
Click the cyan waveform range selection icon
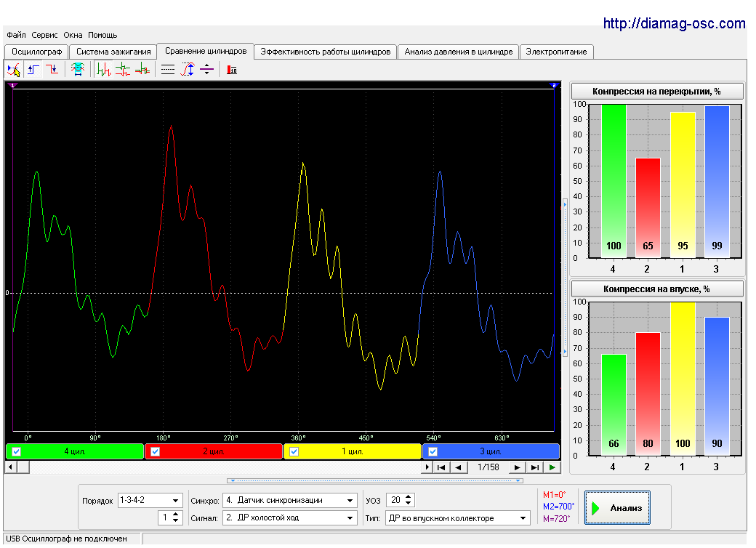click(x=77, y=70)
